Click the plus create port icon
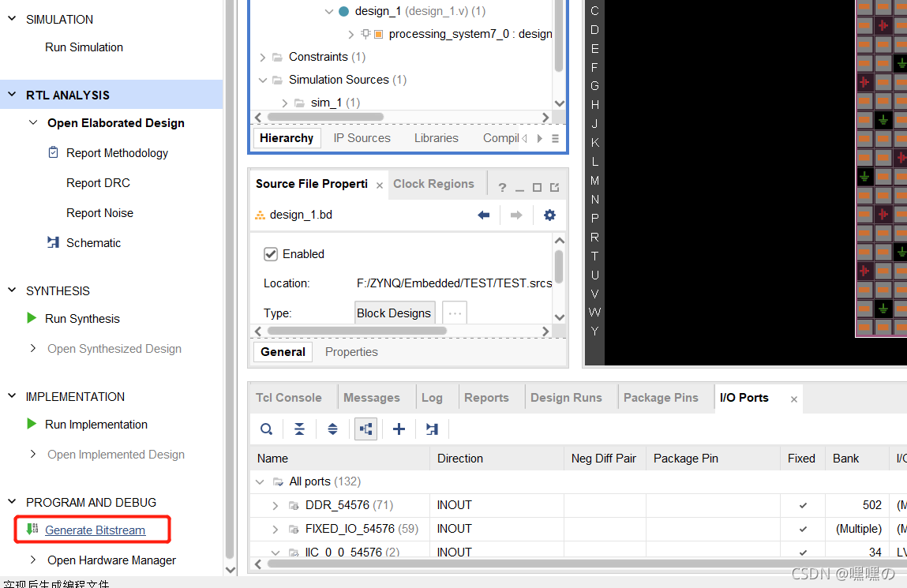 click(399, 429)
